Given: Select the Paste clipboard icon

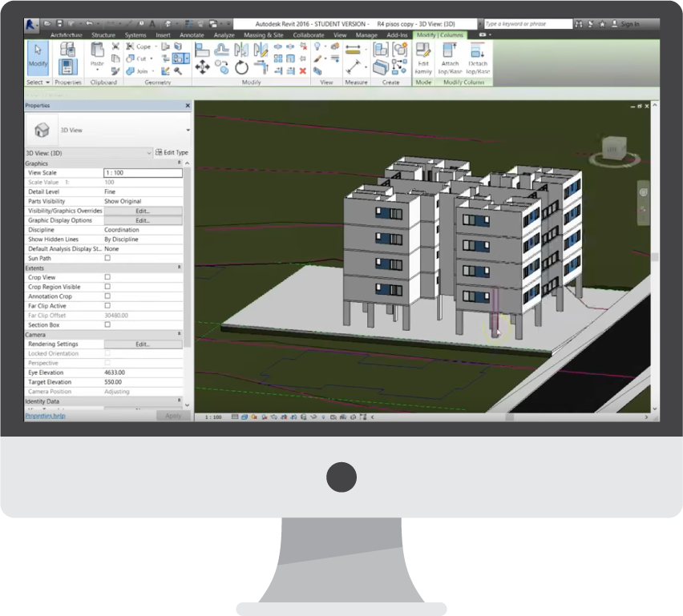Looking at the screenshot, I should [97, 56].
